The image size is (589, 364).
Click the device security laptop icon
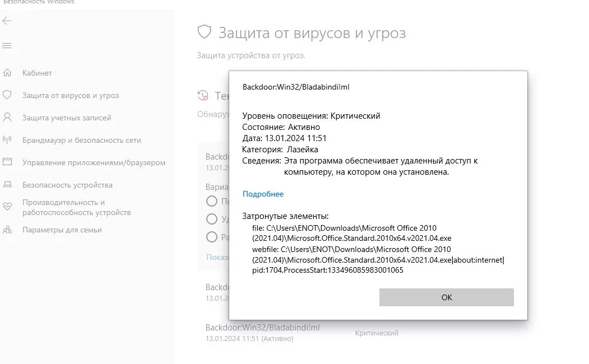tap(7, 185)
